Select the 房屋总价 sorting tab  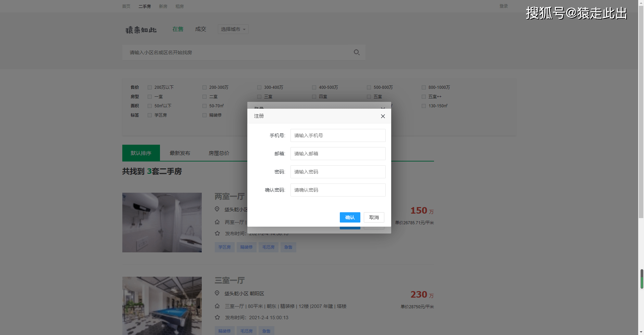(x=219, y=153)
